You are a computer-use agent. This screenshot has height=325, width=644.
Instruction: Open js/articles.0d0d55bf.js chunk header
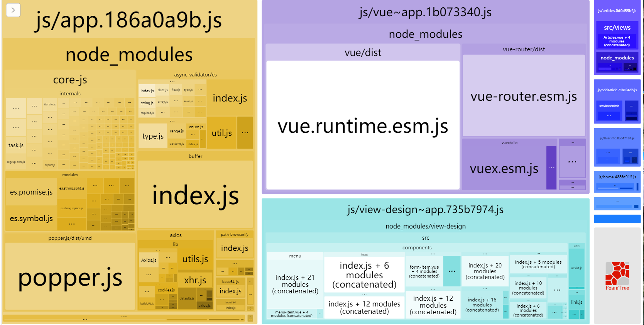[617, 11]
